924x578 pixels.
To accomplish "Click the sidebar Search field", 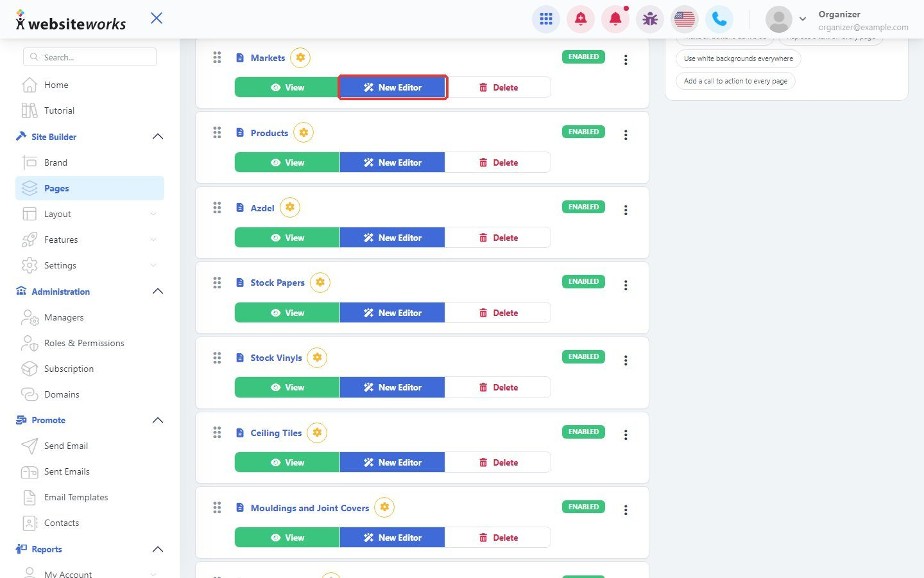I will [90, 57].
